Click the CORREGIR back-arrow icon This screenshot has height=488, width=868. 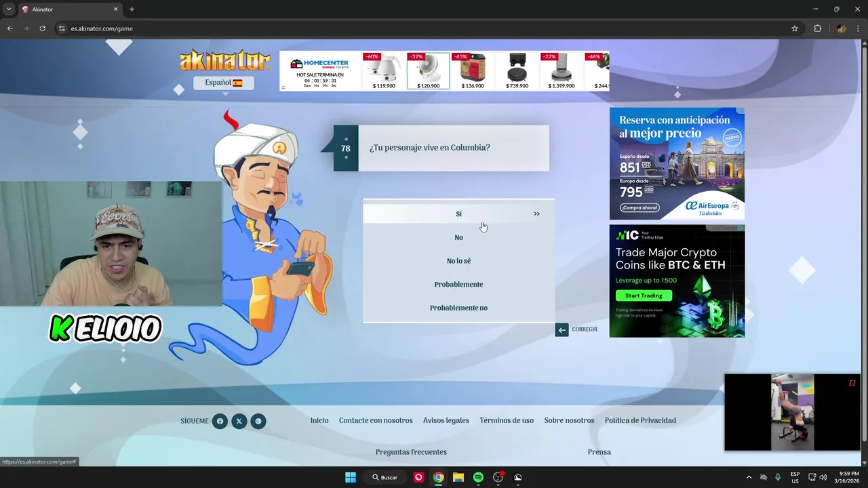pos(561,330)
